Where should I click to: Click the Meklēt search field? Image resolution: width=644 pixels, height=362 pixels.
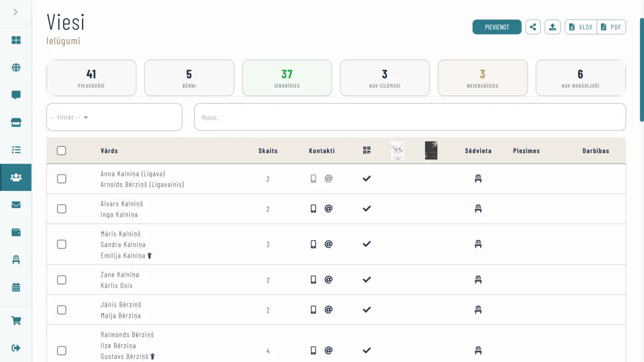pos(409,117)
